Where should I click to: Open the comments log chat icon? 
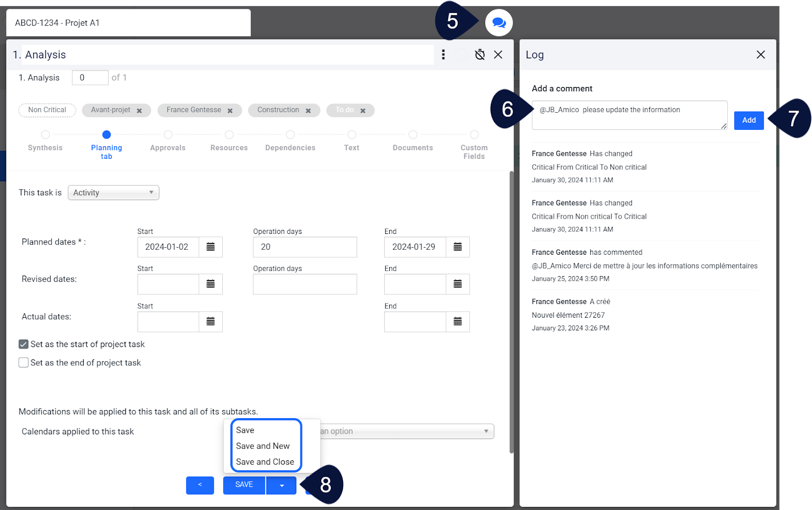point(499,23)
